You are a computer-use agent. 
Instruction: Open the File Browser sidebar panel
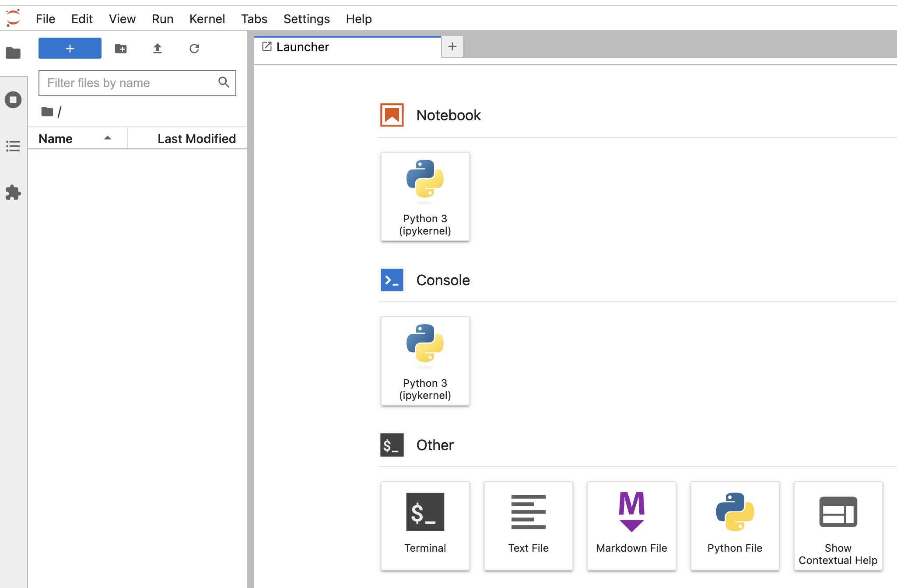(x=13, y=53)
